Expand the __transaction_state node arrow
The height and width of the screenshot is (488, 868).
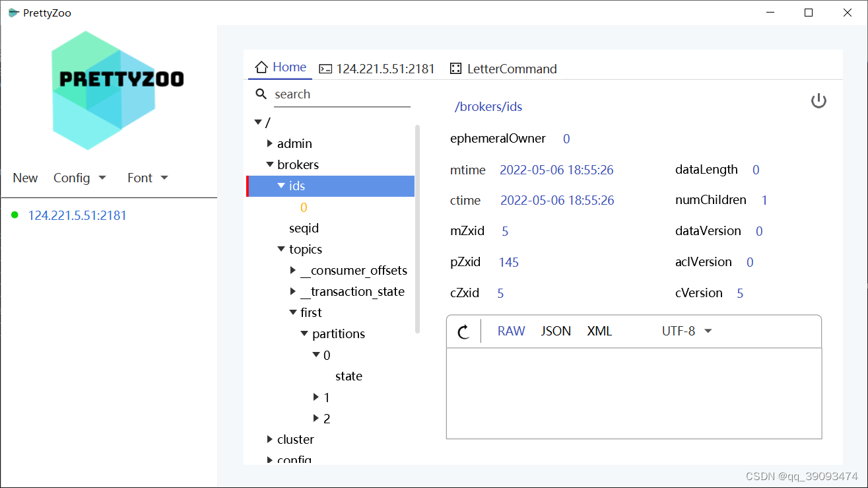tap(293, 291)
